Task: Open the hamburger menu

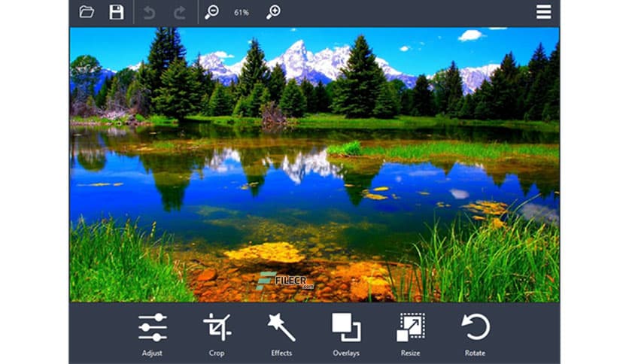Action: point(543,12)
